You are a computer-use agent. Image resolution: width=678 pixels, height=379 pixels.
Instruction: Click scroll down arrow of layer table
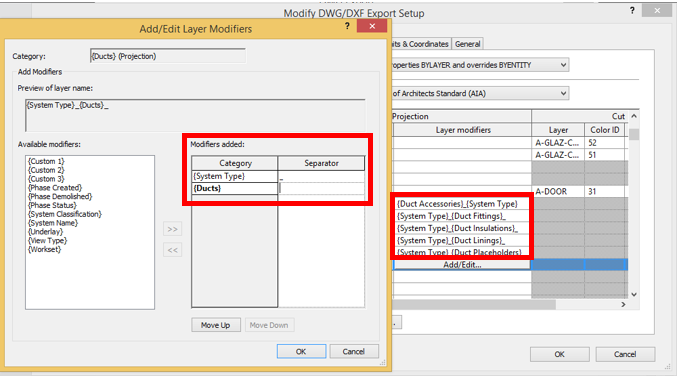tap(633, 295)
